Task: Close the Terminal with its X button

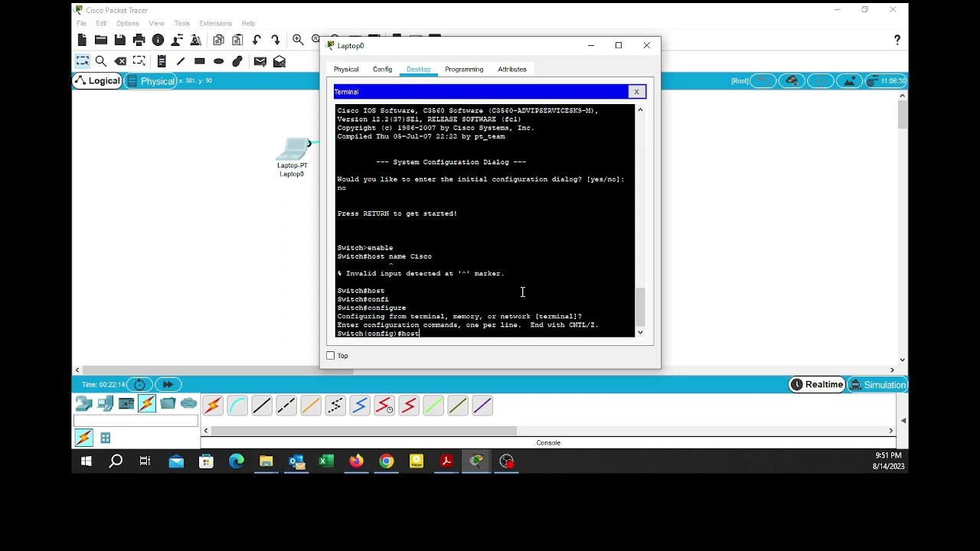Action: (637, 92)
